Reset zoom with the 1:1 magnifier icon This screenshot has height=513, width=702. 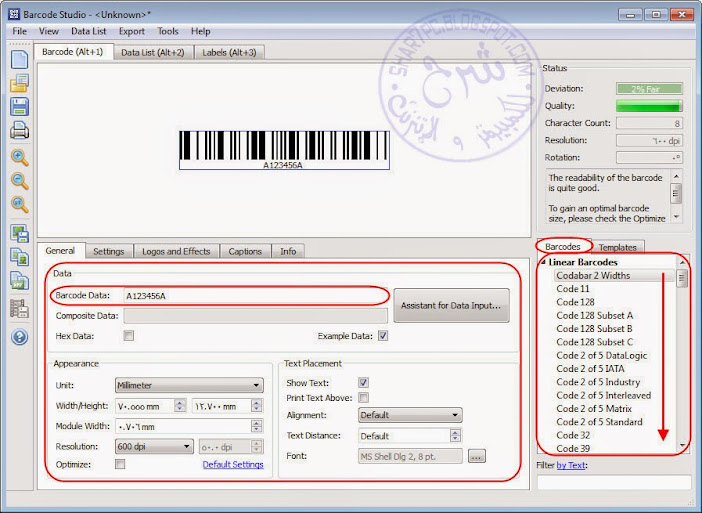pos(19,204)
